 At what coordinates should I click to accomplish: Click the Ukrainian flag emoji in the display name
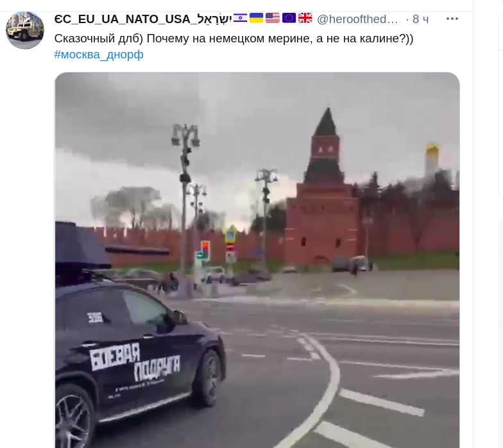(x=257, y=18)
